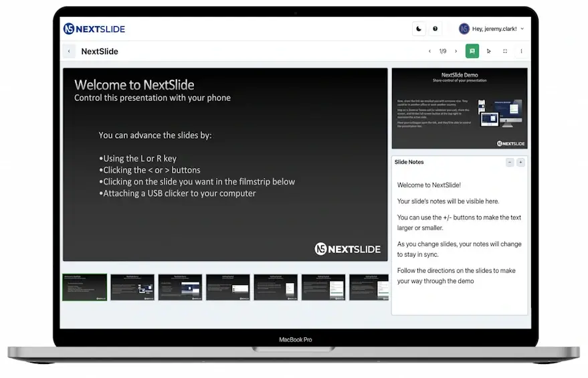This screenshot has height=378, width=588.
Task: Click the note starting 'As you change slides'
Action: pos(460,250)
